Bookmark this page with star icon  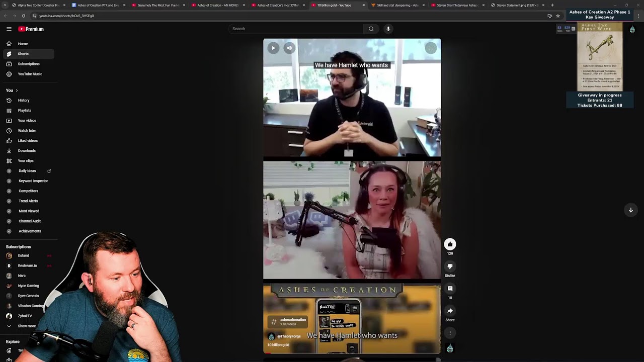558,16
